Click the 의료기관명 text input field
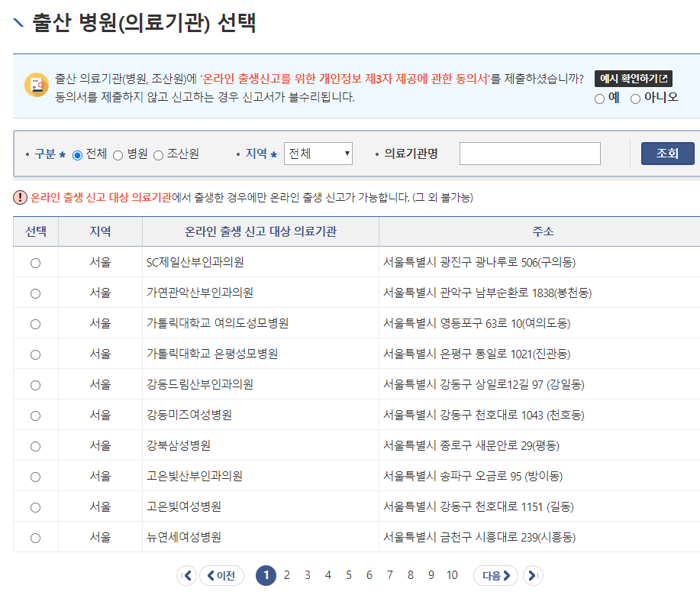 tap(529, 153)
